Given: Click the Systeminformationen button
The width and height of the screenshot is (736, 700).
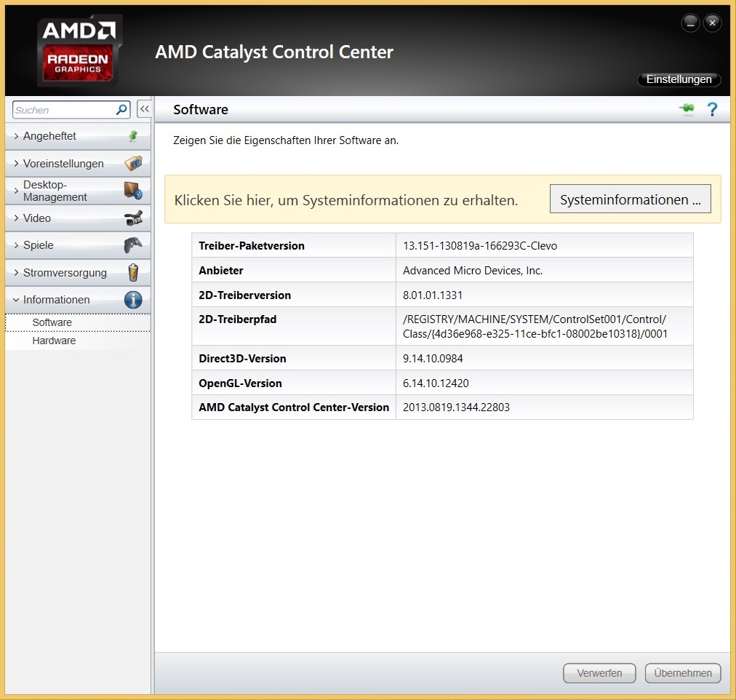Looking at the screenshot, I should pyautogui.click(x=630, y=199).
